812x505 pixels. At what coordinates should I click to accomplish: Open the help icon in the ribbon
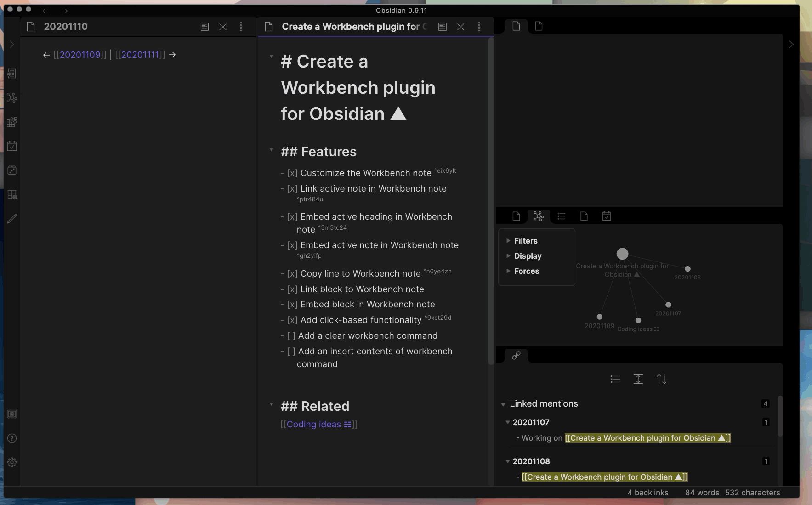point(12,438)
